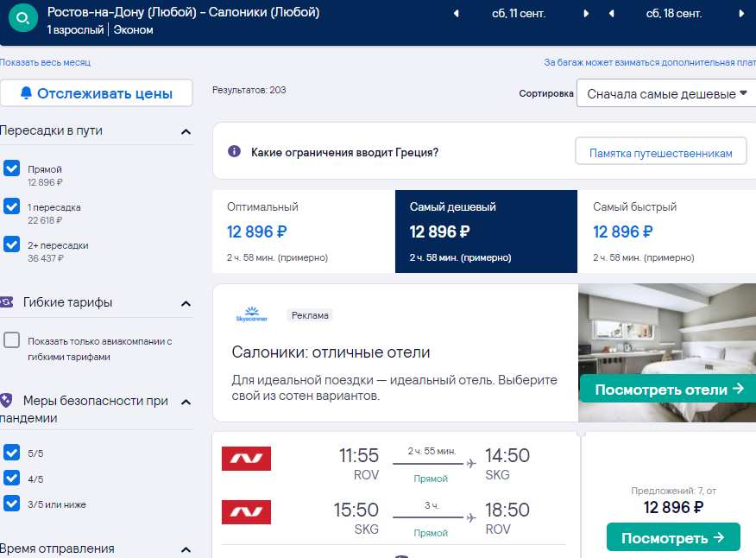Click Отслеживать цены button
This screenshot has width=756, height=558.
97,93
